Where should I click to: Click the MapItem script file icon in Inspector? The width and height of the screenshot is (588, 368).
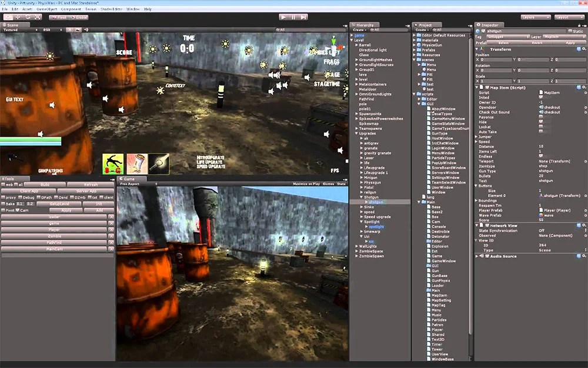pos(541,92)
